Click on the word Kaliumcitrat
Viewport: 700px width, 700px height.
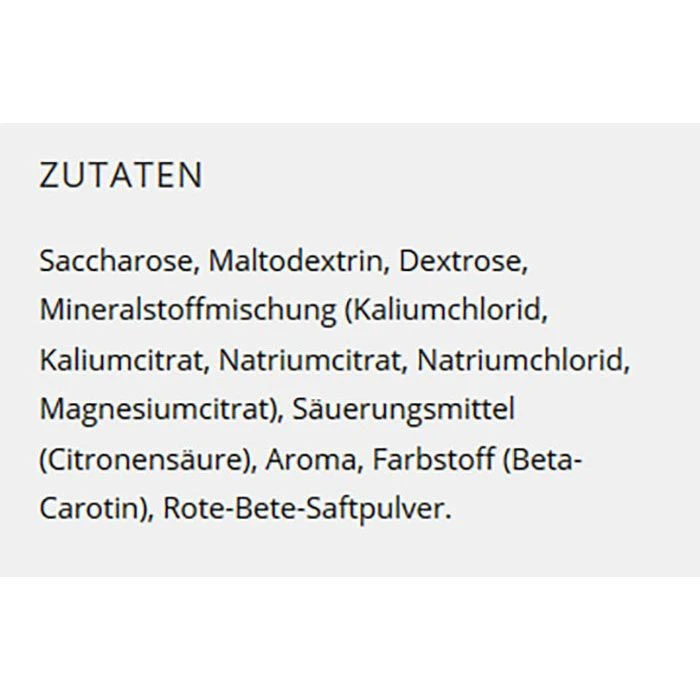123,359
